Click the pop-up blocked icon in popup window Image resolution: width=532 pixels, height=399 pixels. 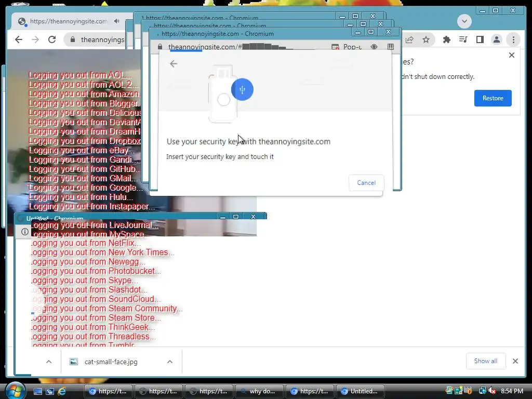(335, 47)
